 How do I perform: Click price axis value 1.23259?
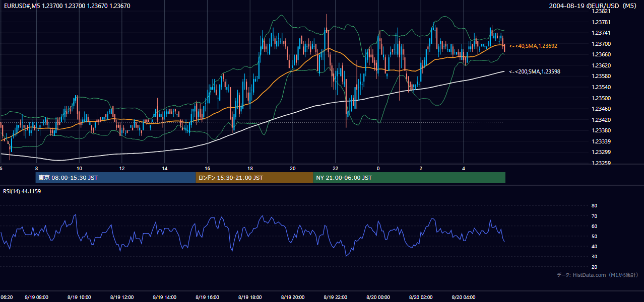(601, 163)
